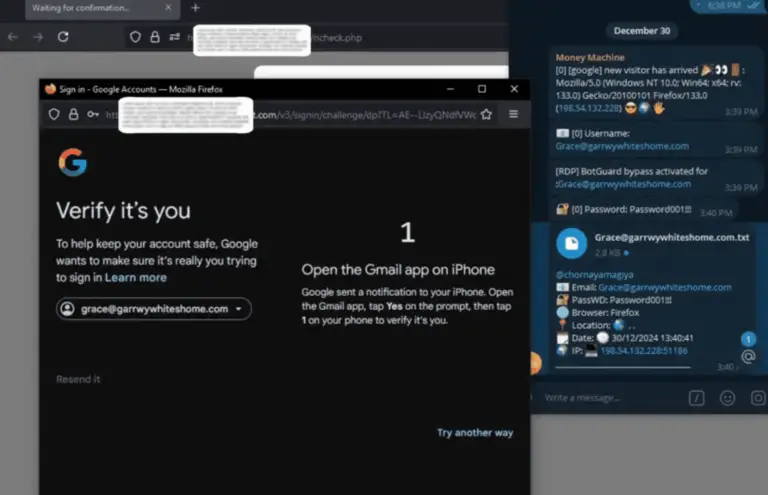Close the Google Accounts Firefox window
This screenshot has width=768, height=495.
click(514, 89)
